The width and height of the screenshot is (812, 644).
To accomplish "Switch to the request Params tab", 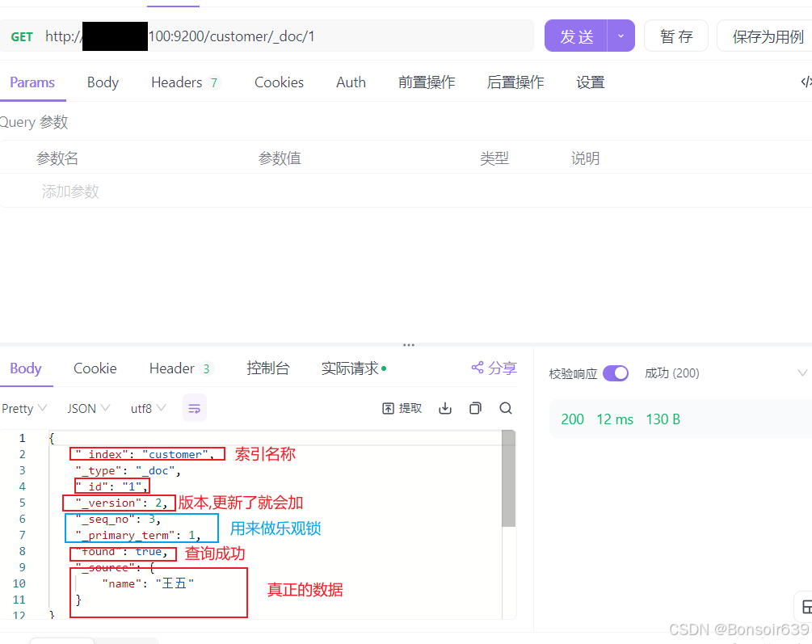I will (32, 82).
